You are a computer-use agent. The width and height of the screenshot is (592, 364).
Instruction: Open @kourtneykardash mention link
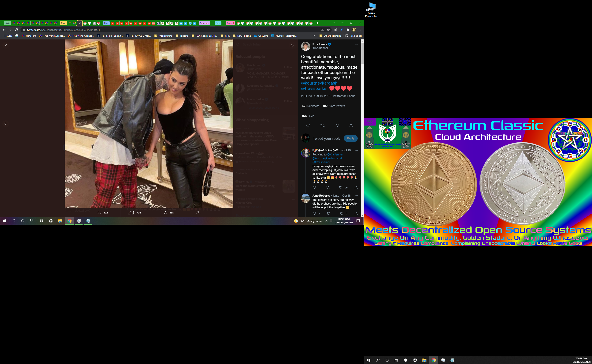319,83
